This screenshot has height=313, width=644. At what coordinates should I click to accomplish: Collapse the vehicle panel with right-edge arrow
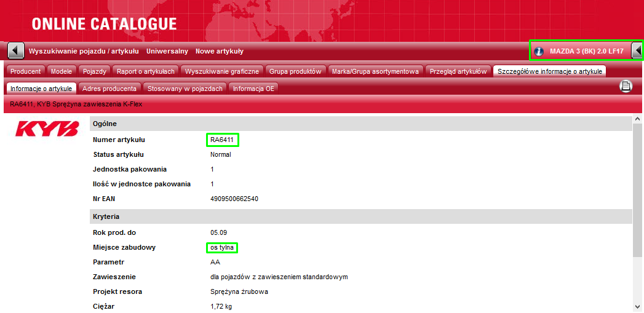pos(637,51)
